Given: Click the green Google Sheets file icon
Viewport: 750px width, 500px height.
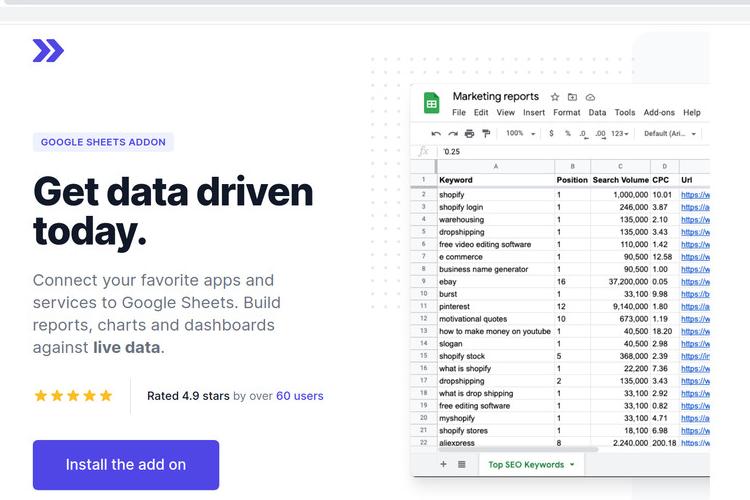Looking at the screenshot, I should click(x=431, y=103).
